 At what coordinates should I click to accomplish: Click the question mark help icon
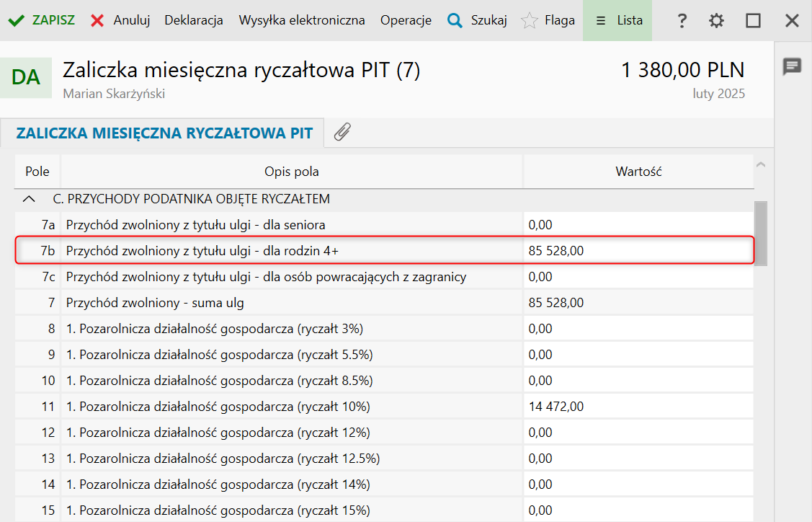[x=682, y=20]
